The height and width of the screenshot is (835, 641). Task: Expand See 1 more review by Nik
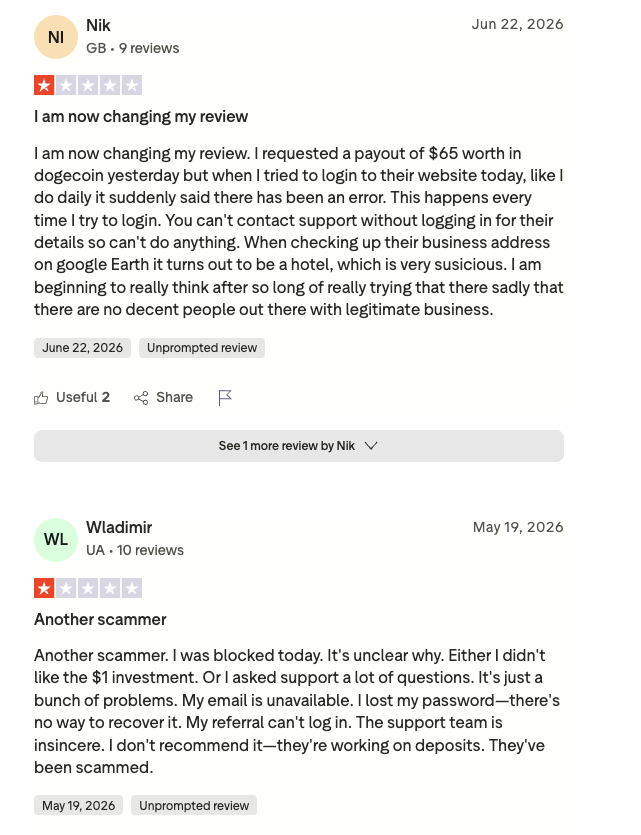(299, 446)
